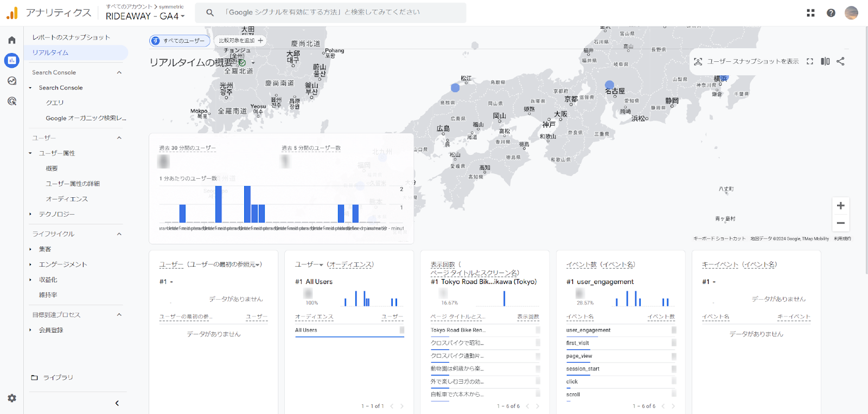Viewport: 868px width, 414px height.
Task: Click the キーイベント (イベント名) card title
Action: [739, 264]
